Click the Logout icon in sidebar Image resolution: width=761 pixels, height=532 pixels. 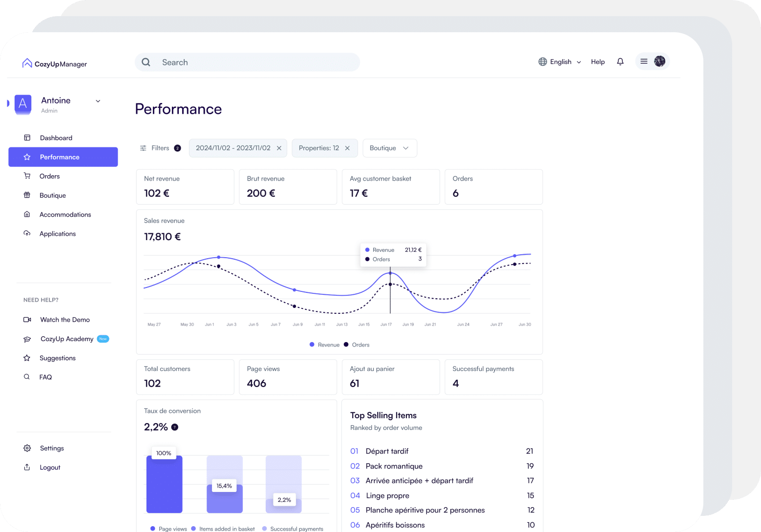[x=27, y=467]
